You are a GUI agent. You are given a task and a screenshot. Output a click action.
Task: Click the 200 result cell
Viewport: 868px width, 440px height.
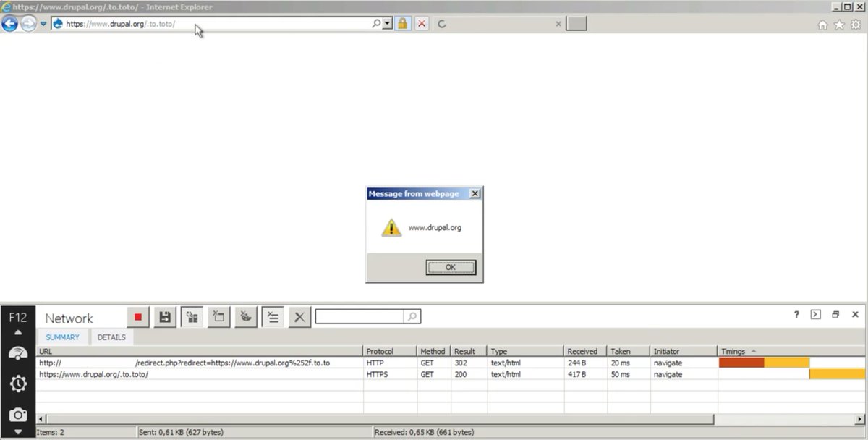(469, 374)
